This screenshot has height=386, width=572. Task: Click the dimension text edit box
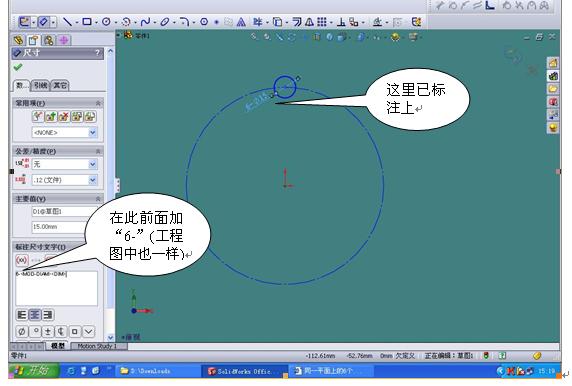click(57, 288)
